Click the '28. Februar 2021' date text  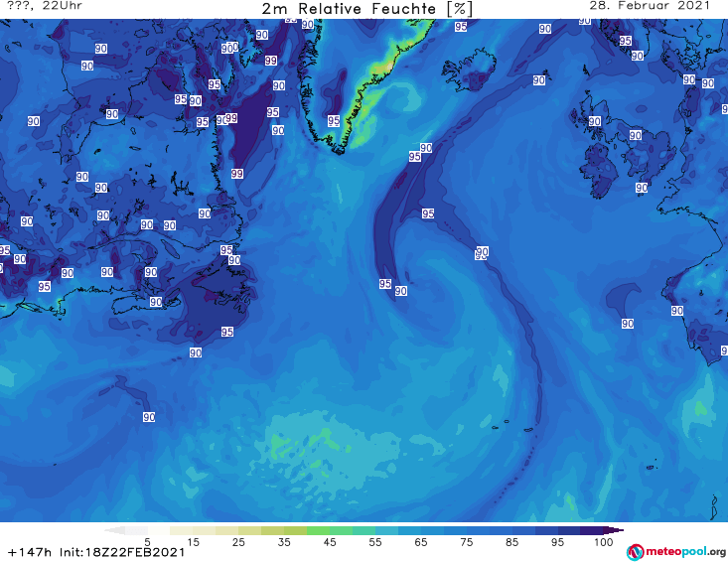click(650, 6)
